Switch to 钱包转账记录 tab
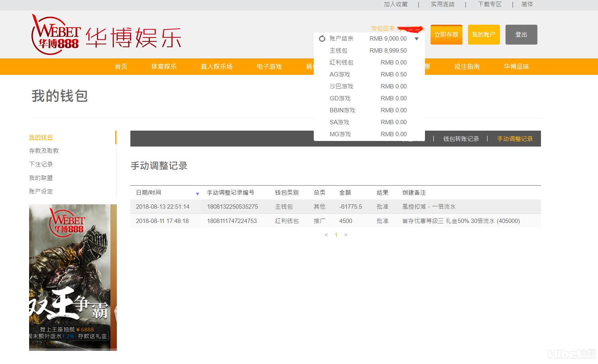The image size is (598, 364). pos(461,139)
